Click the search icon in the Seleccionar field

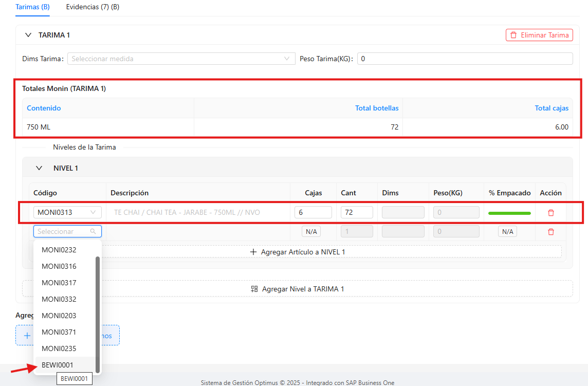point(93,231)
